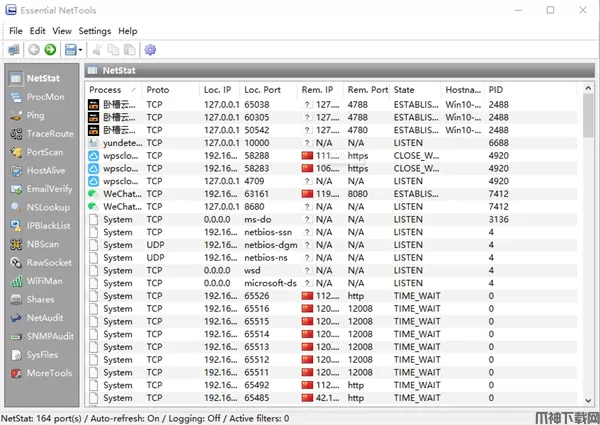Image resolution: width=600 pixels, height=425 pixels.
Task: Click the computers icon at toolbar start
Action: click(x=14, y=49)
